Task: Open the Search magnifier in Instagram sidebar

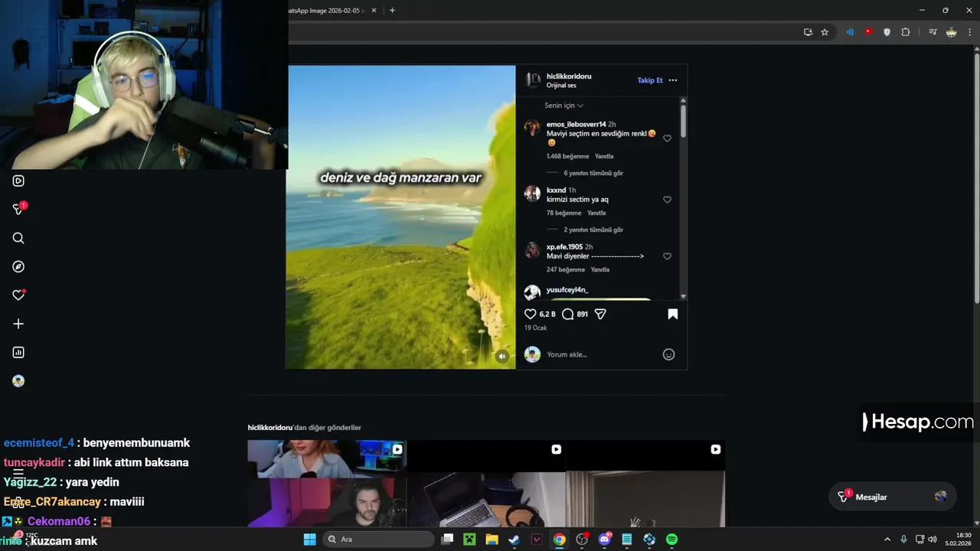Action: tap(18, 238)
